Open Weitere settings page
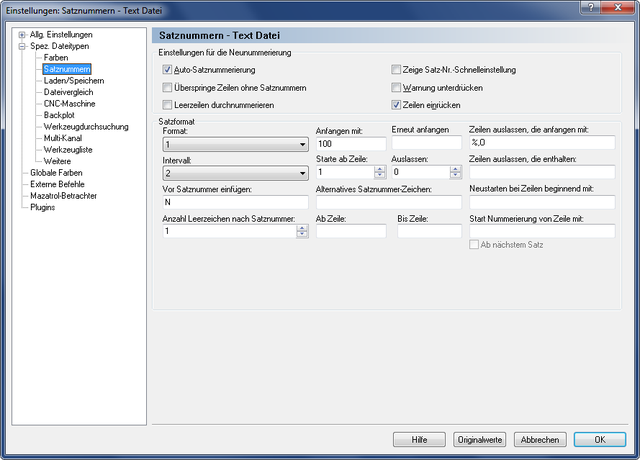This screenshot has height=460, width=640. pos(57,161)
